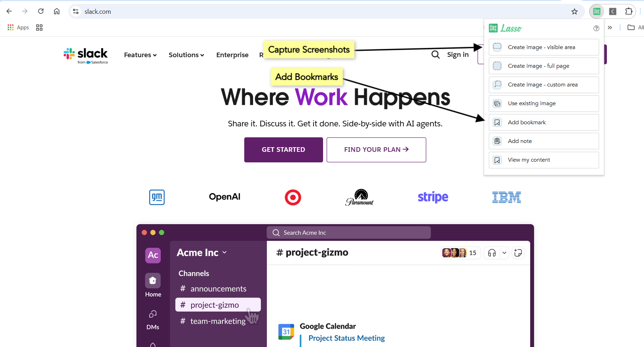Open the Enterprise nav link
This screenshot has width=644, height=347.
point(232,55)
